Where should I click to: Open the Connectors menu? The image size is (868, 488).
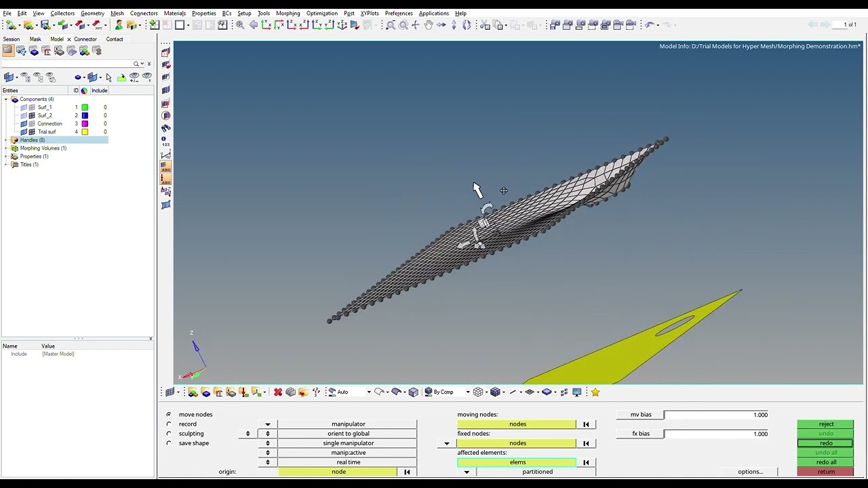tap(144, 13)
